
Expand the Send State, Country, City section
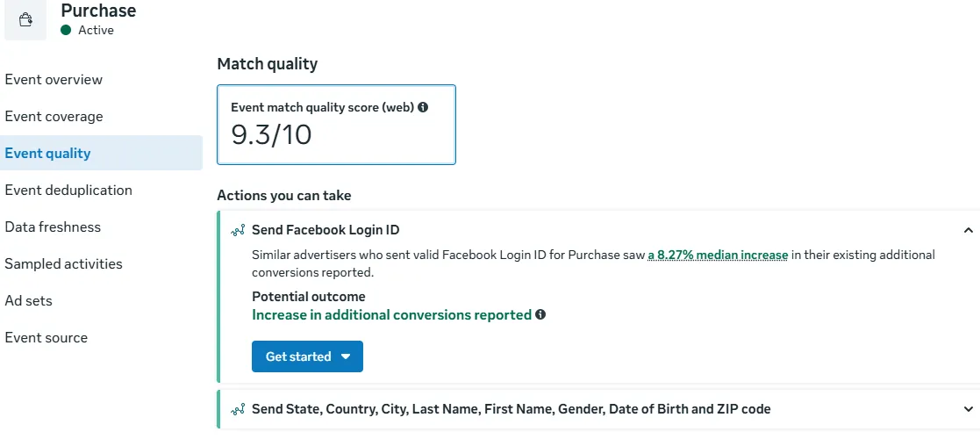coord(968,409)
